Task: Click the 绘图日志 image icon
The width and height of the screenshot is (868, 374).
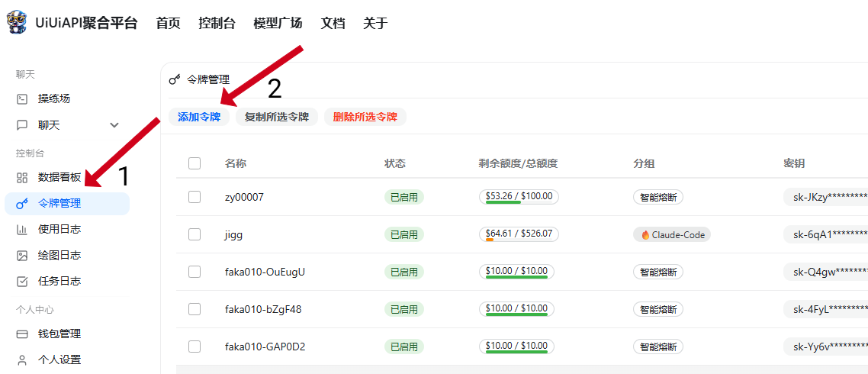Action: tap(22, 255)
